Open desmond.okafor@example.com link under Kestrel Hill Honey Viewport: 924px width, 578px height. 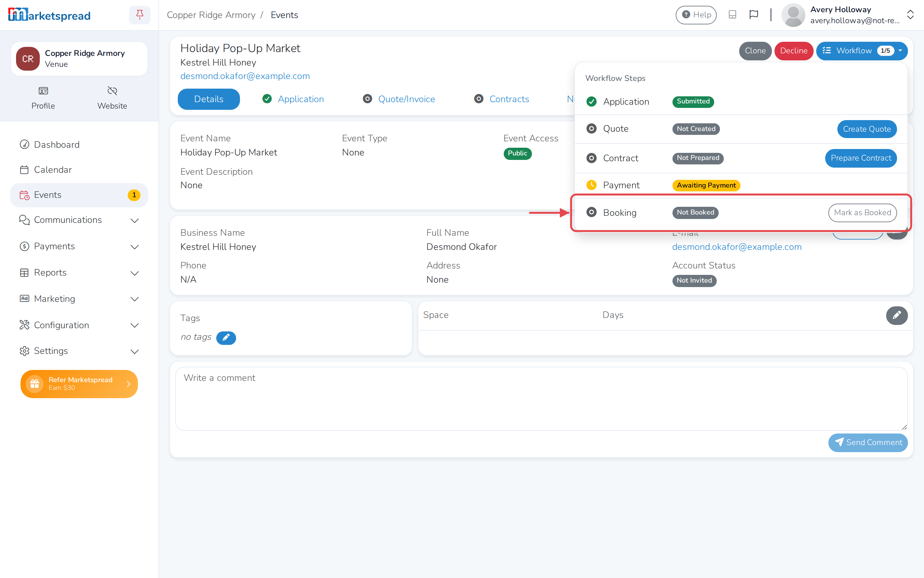tap(245, 76)
